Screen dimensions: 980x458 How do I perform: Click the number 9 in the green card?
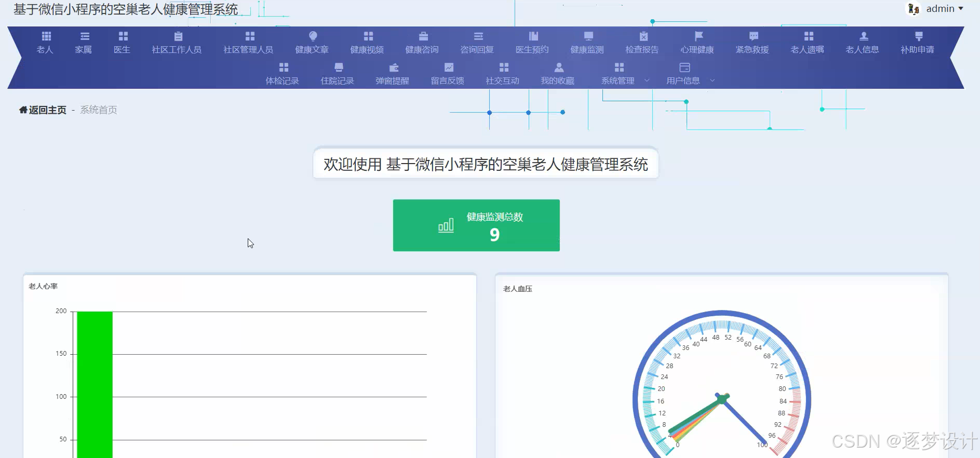coord(494,235)
